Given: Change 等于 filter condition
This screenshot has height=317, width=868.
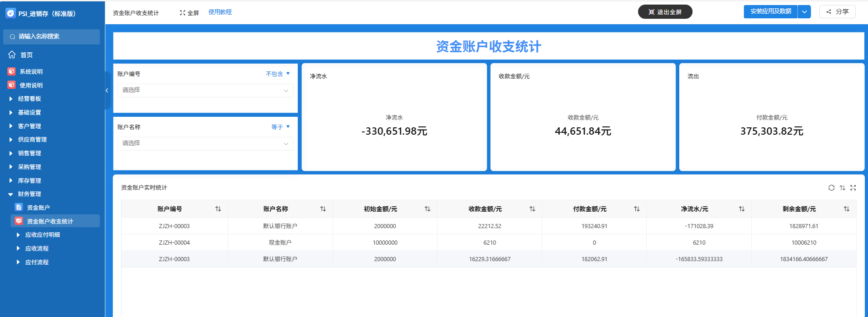Looking at the screenshot, I should click(x=280, y=127).
